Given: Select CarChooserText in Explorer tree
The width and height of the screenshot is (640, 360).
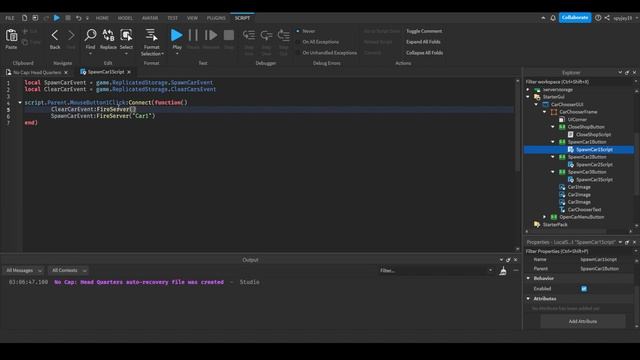Looking at the screenshot, I should 584,210.
